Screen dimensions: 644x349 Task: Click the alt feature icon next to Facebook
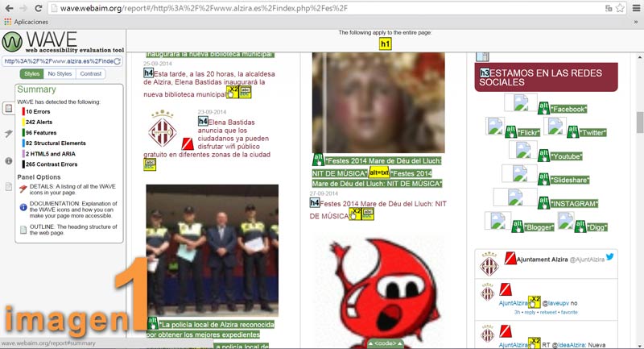coord(544,108)
